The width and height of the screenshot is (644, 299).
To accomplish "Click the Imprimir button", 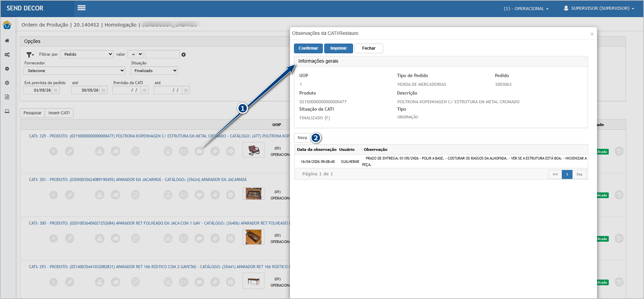I will (338, 48).
